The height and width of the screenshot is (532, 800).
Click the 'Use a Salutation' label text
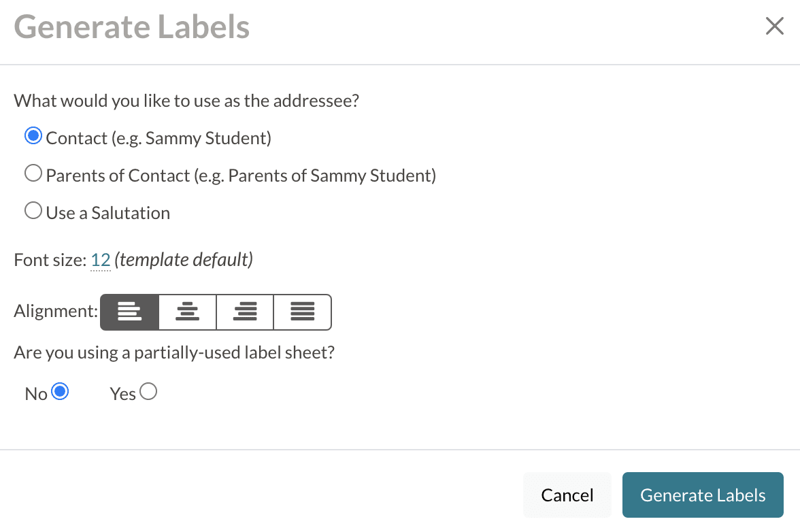coord(108,213)
